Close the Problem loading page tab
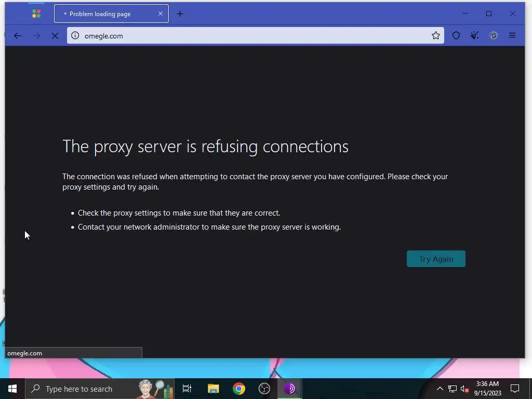The width and height of the screenshot is (532, 399). coord(161,14)
